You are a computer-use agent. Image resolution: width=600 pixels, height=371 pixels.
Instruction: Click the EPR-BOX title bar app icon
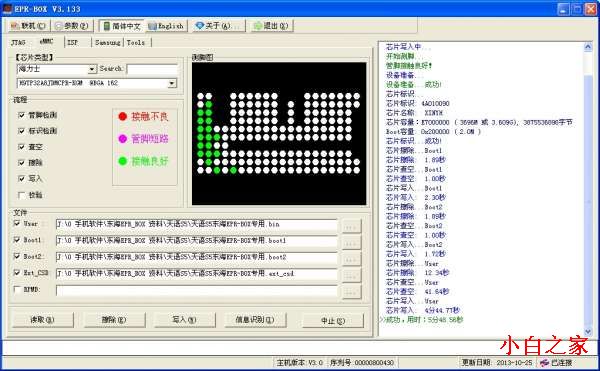[7, 8]
